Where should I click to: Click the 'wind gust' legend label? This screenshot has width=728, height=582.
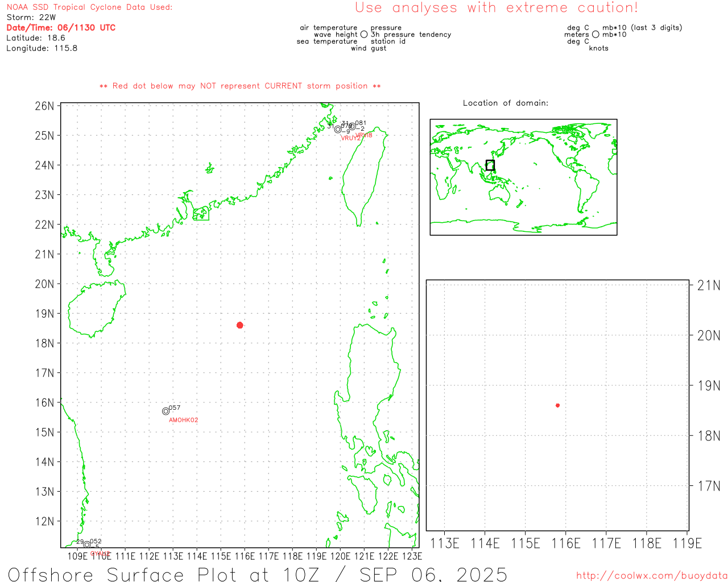coord(369,48)
